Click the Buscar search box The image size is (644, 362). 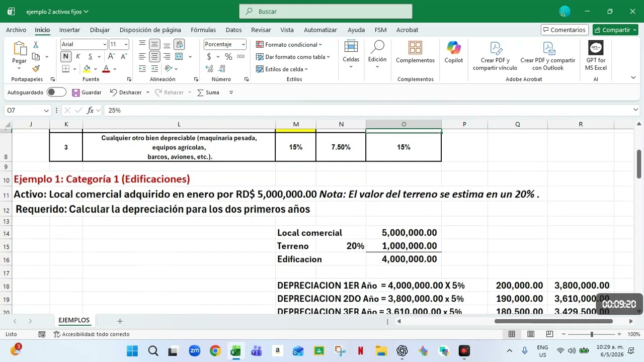pos(326,11)
